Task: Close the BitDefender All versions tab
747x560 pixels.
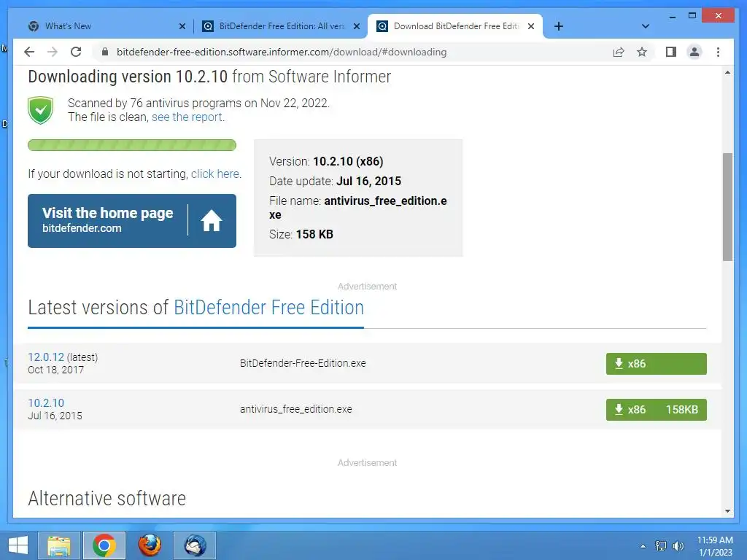Action: pyautogui.click(x=356, y=26)
